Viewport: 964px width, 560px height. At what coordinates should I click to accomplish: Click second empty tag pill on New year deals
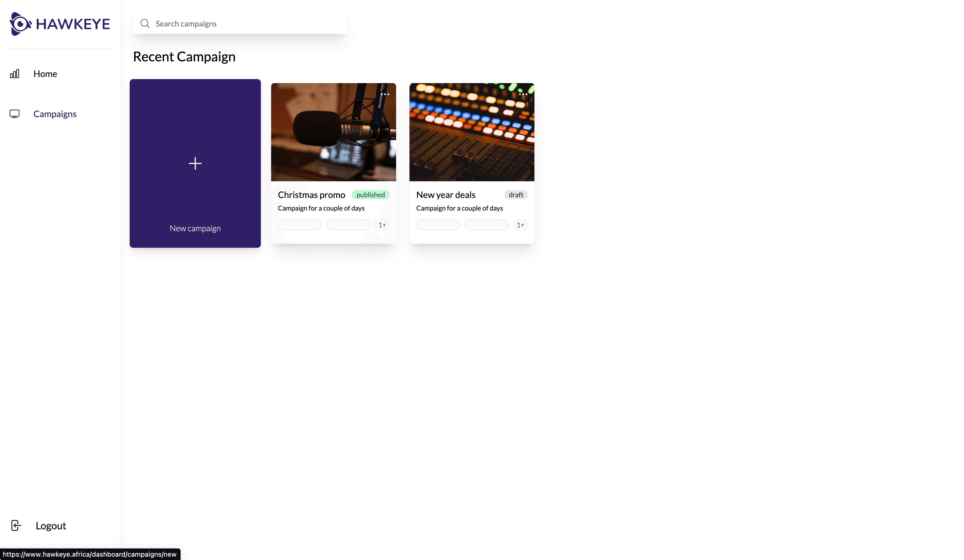(486, 225)
